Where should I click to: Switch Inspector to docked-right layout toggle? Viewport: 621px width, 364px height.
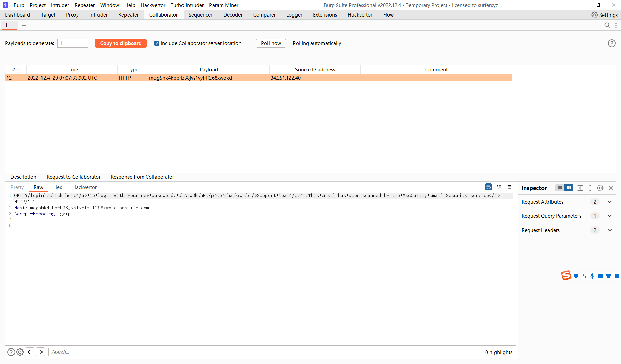(x=569, y=188)
